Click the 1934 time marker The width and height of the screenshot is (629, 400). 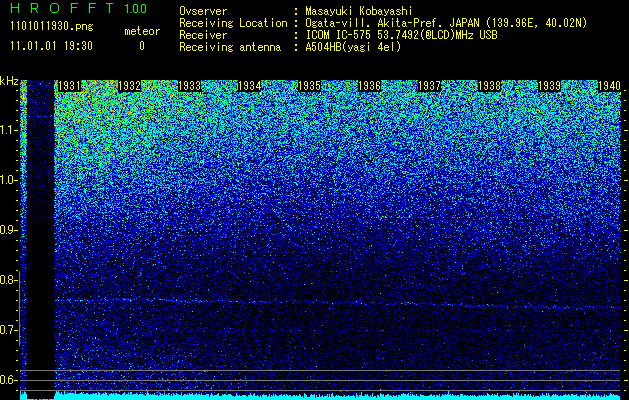tap(249, 86)
